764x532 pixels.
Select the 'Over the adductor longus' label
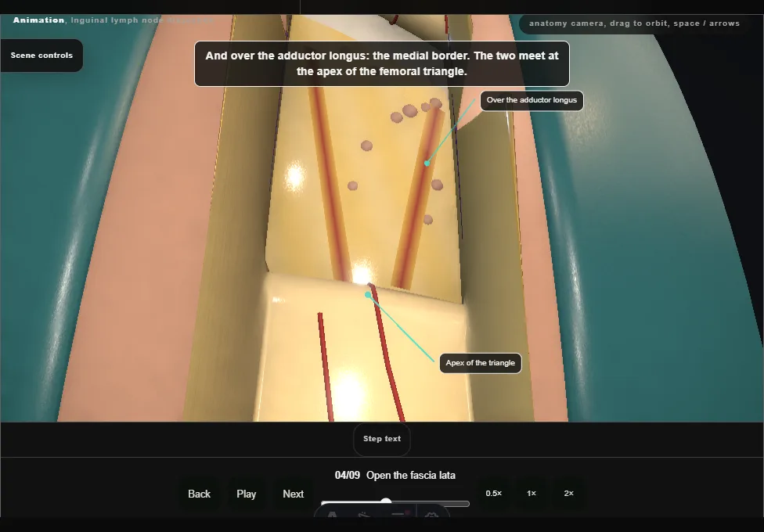click(x=532, y=100)
